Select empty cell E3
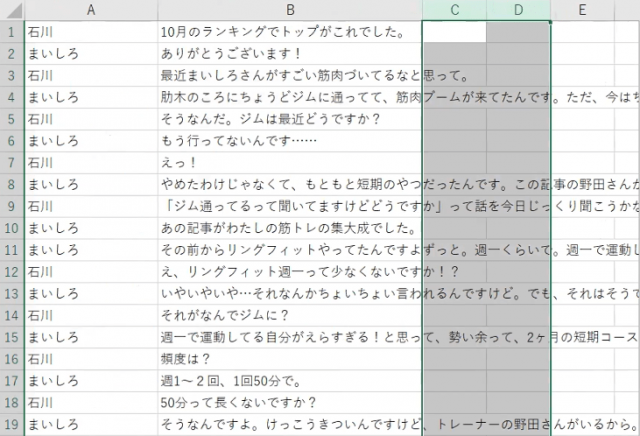This screenshot has width=640, height=436. [582, 76]
